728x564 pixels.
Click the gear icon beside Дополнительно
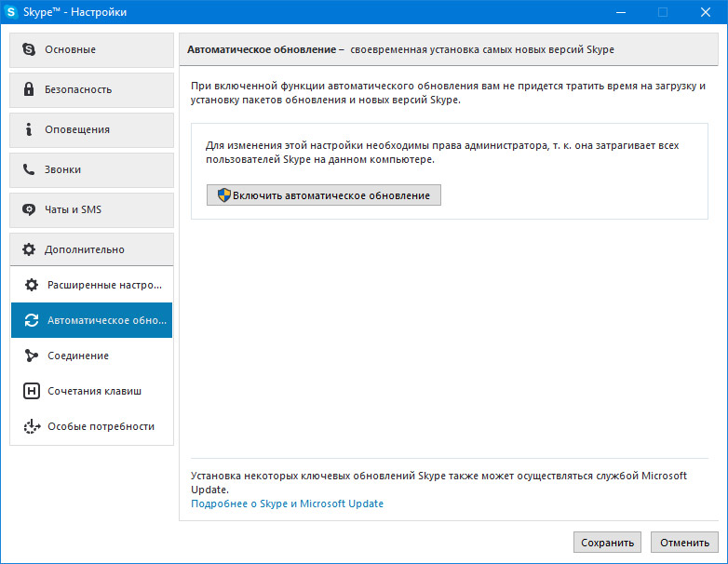point(29,249)
